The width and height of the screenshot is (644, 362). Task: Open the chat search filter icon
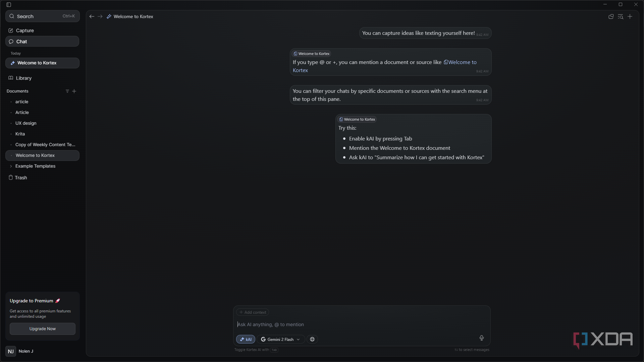pos(621,16)
